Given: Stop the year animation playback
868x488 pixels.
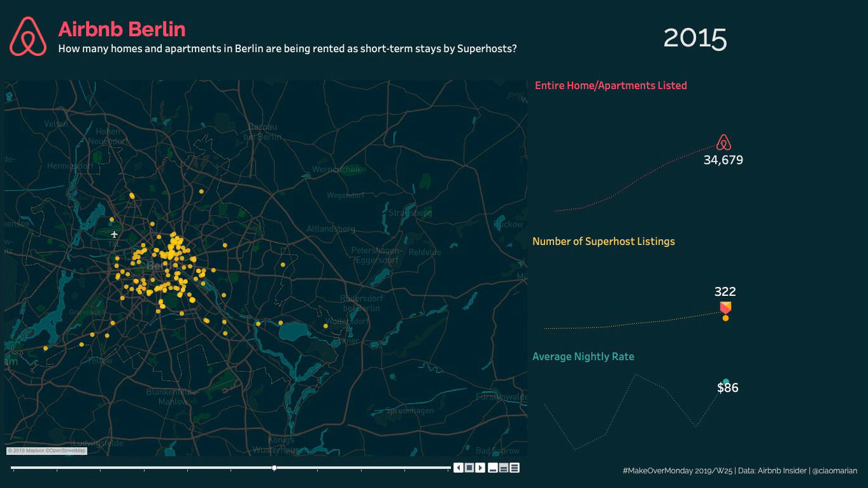Looking at the screenshot, I should point(469,468).
